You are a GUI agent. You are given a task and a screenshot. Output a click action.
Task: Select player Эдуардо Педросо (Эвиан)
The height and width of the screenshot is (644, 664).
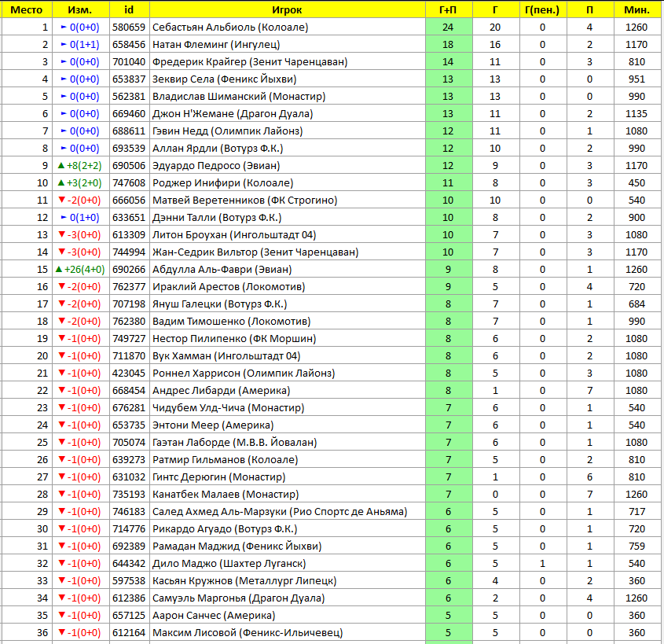click(x=216, y=166)
